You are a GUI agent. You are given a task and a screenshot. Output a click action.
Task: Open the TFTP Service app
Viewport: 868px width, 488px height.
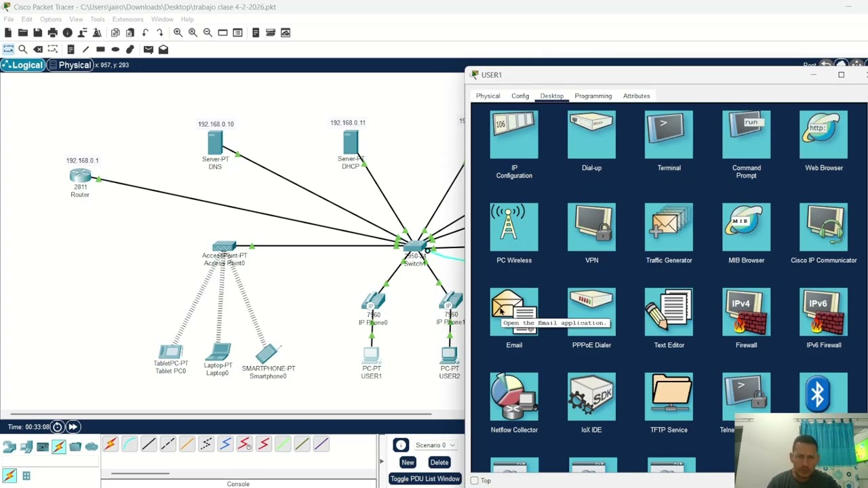click(669, 396)
